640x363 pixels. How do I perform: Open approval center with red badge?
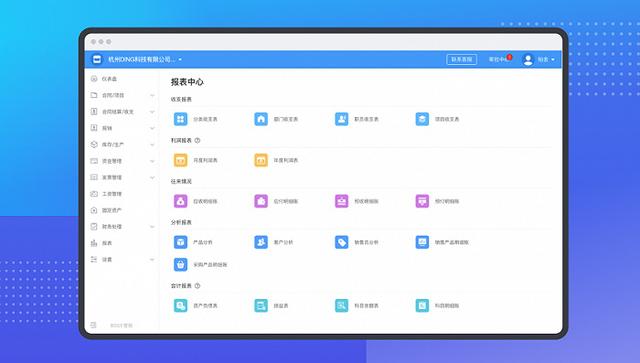500,59
